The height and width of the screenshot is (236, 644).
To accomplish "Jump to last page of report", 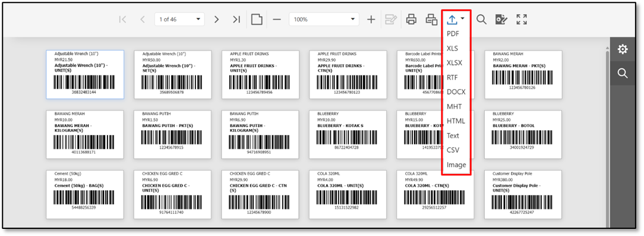I will 236,20.
